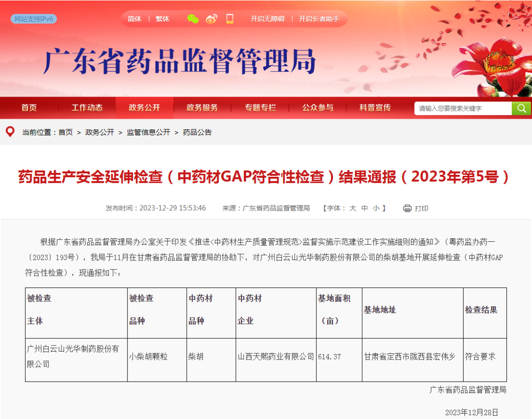Set font size to 小
532x419 pixels.
(x=376, y=208)
